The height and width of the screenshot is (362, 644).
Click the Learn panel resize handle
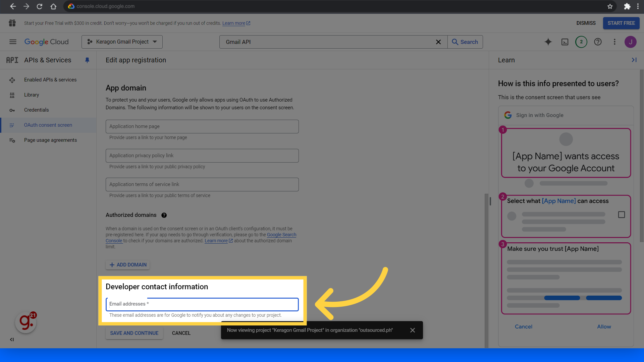(490, 201)
